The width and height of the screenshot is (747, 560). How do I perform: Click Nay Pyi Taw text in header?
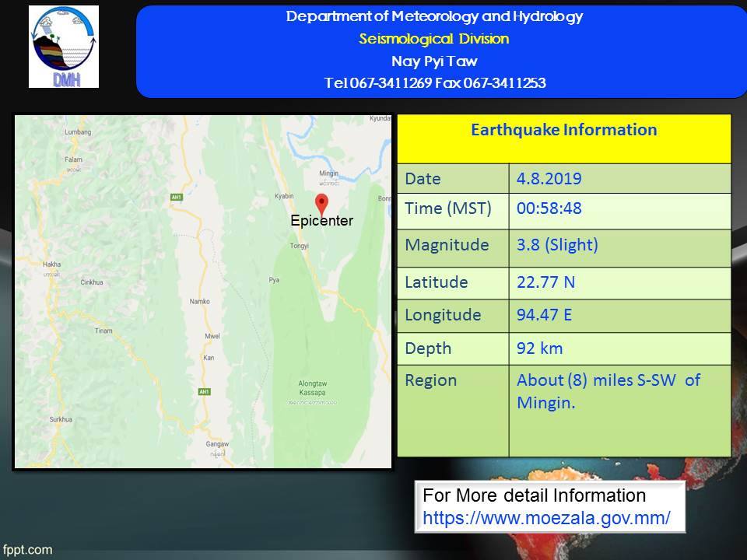click(x=434, y=61)
